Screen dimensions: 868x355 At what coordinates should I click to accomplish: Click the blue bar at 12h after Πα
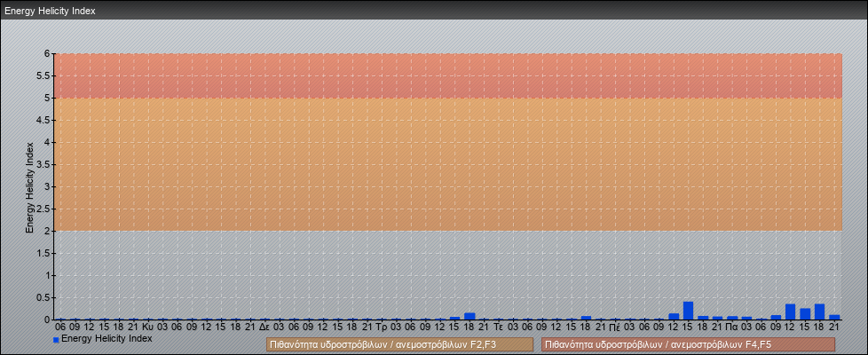(791, 312)
